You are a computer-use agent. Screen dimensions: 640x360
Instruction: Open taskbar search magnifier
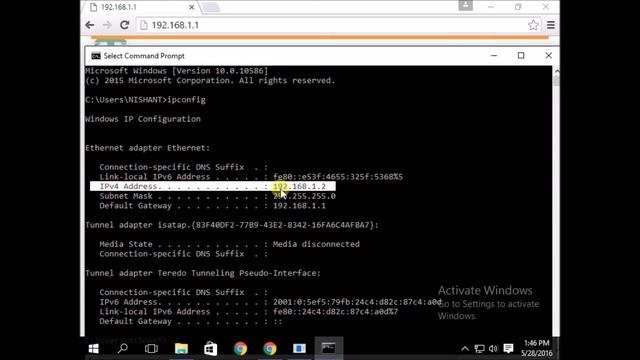(122, 348)
